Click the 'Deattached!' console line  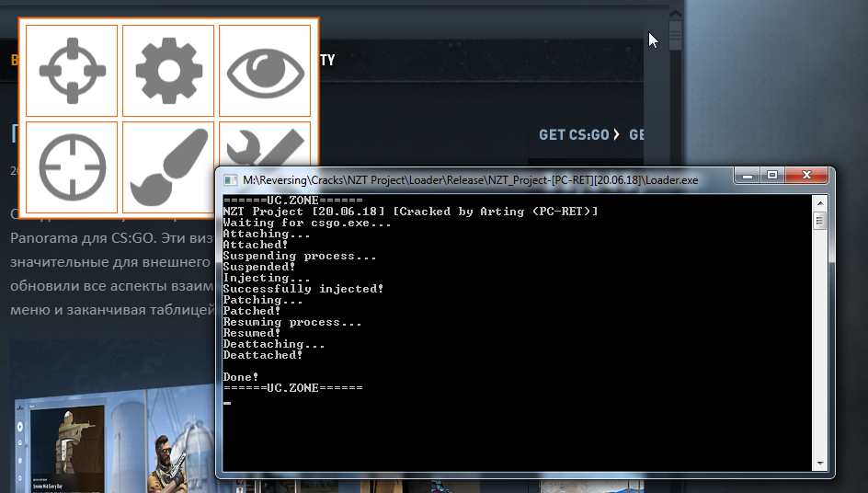click(263, 355)
